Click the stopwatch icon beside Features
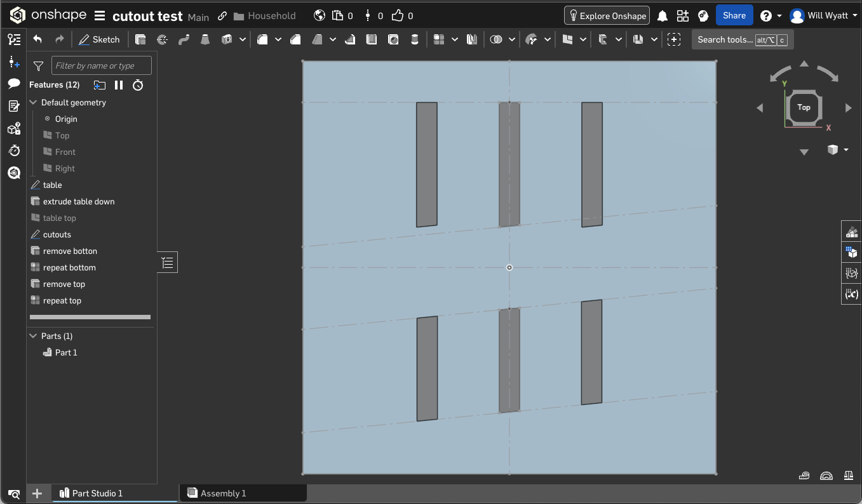This screenshot has width=862, height=504. (138, 85)
